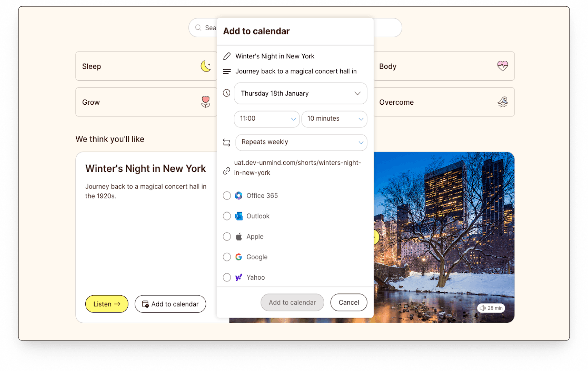The image size is (588, 371).
Task: Click the Office 365 calendar icon
Action: 239,195
